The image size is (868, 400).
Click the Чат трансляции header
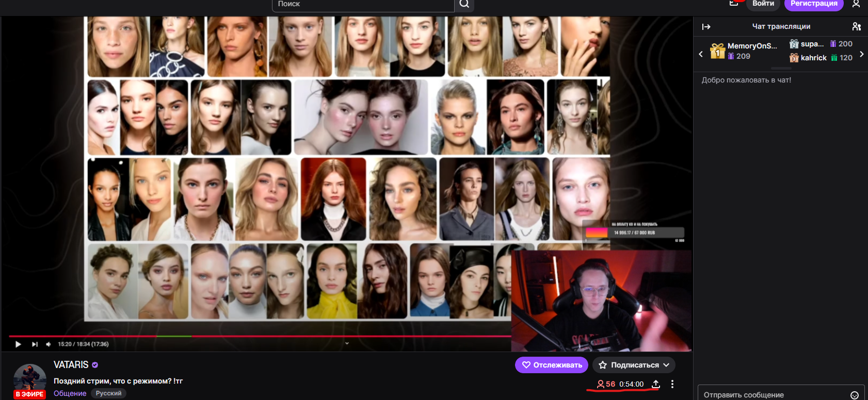[x=781, y=26]
